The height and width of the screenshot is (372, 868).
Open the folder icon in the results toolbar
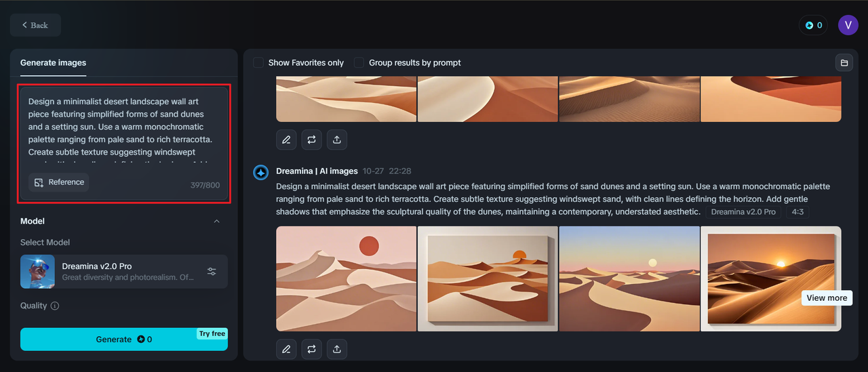tap(844, 63)
